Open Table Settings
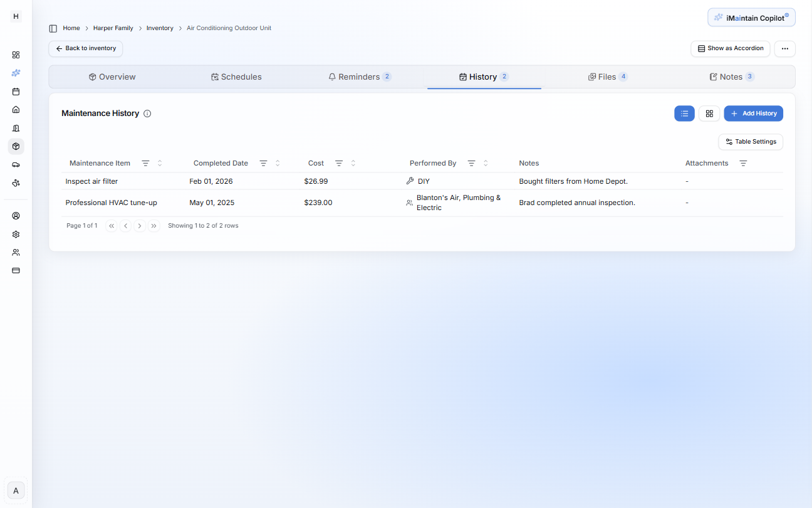 [751, 142]
